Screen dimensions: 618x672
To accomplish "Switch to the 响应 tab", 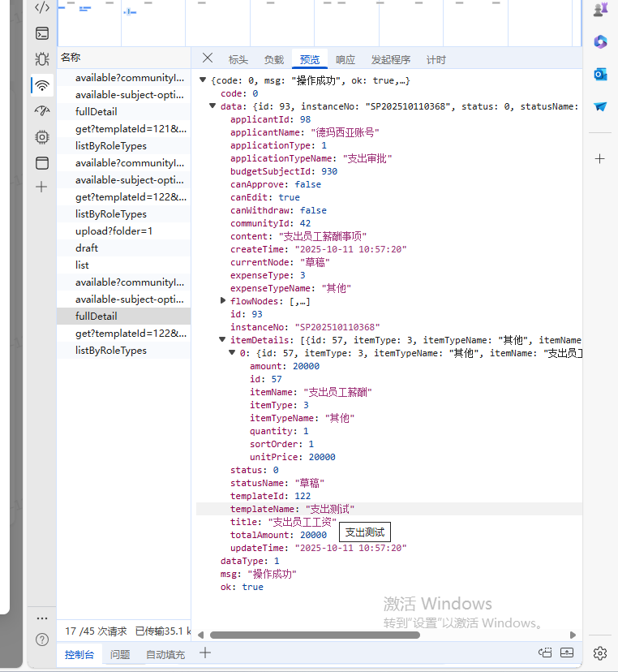I will pyautogui.click(x=345, y=59).
